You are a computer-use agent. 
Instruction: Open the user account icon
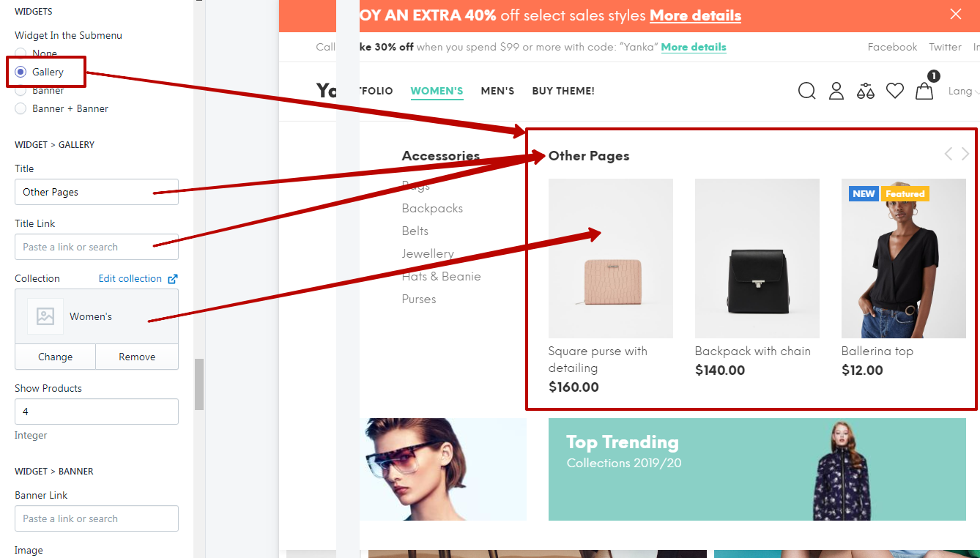[836, 91]
